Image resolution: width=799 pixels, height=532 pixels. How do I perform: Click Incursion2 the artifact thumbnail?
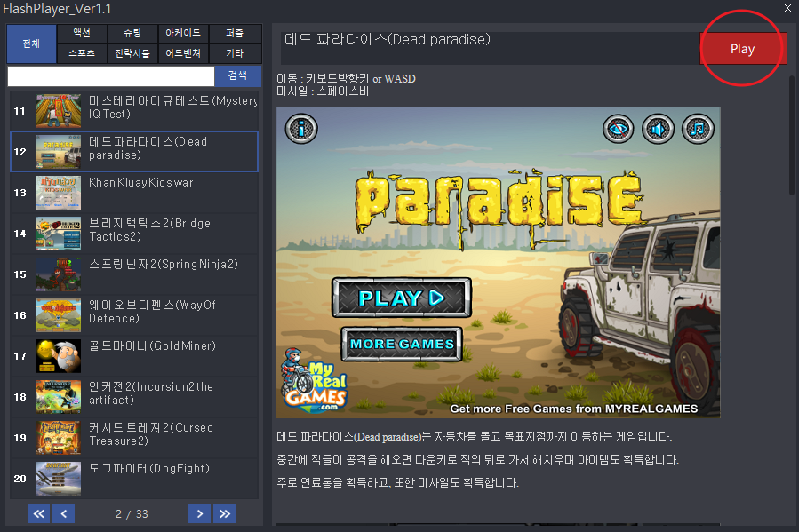tap(58, 397)
